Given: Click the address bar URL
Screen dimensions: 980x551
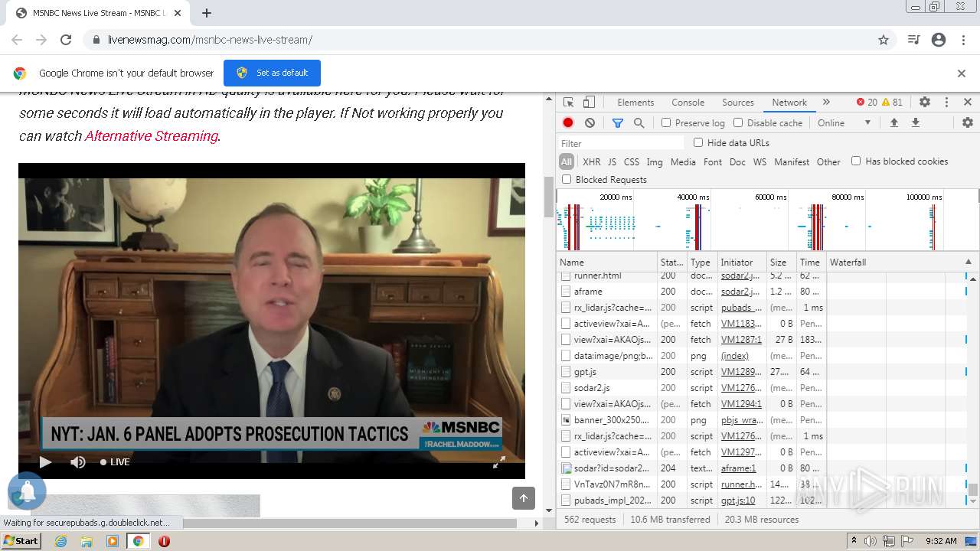Looking at the screenshot, I should pos(210,40).
